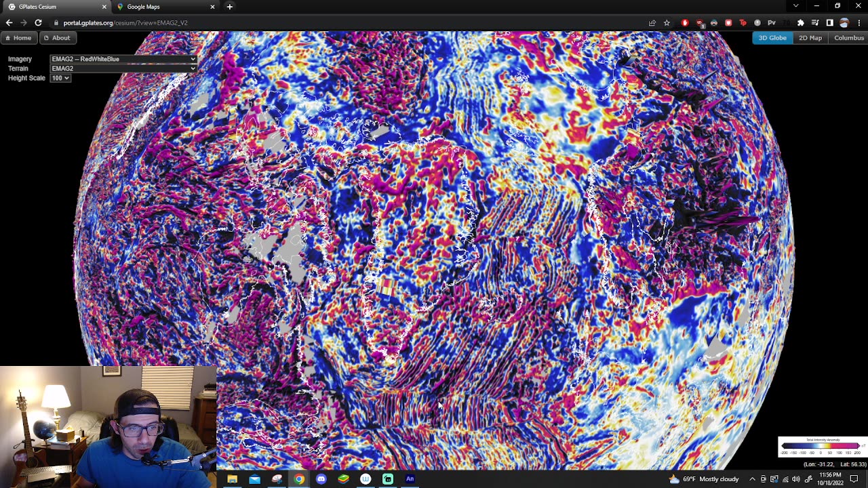
Task: Open Adobe Animate from taskbar
Action: [x=410, y=479]
